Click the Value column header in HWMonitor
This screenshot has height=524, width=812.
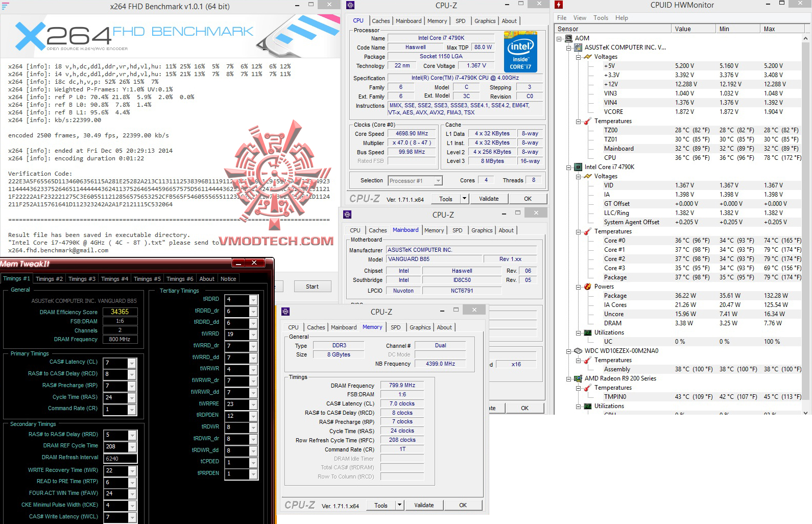tap(694, 29)
